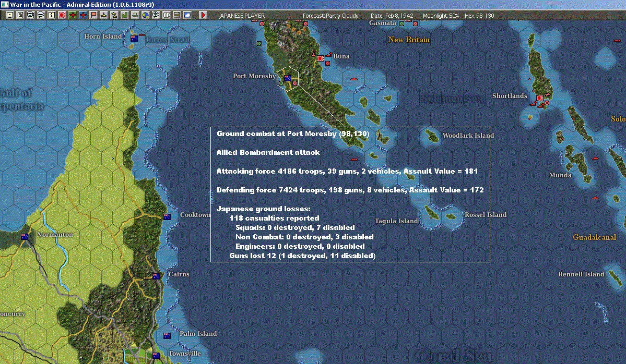Select red unit marker right of Gasmata
This screenshot has width=626, height=364.
tap(415, 23)
